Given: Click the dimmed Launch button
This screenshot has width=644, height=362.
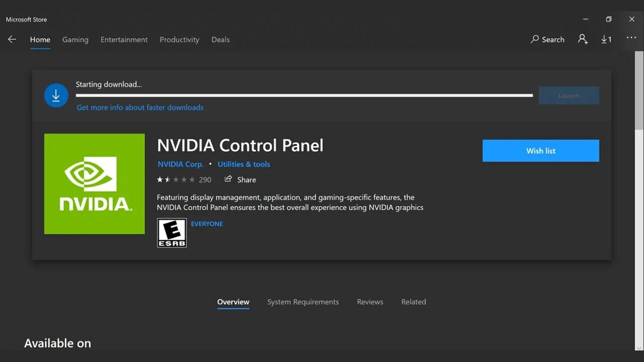Looking at the screenshot, I should pyautogui.click(x=569, y=96).
